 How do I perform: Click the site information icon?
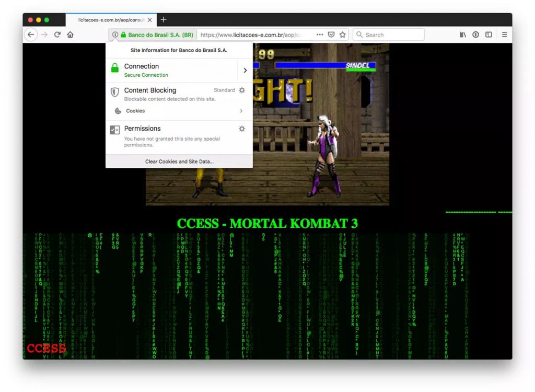pos(114,35)
